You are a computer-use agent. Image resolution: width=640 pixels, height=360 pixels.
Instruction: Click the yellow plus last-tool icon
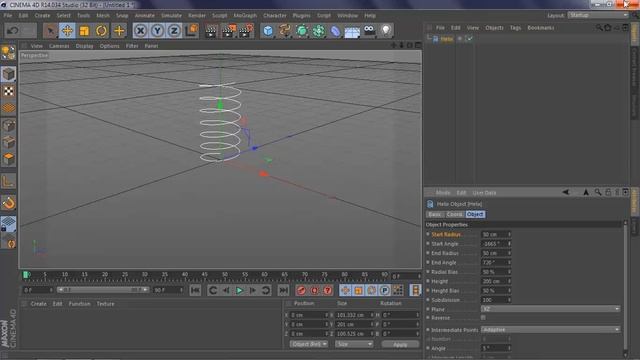pos(119,31)
